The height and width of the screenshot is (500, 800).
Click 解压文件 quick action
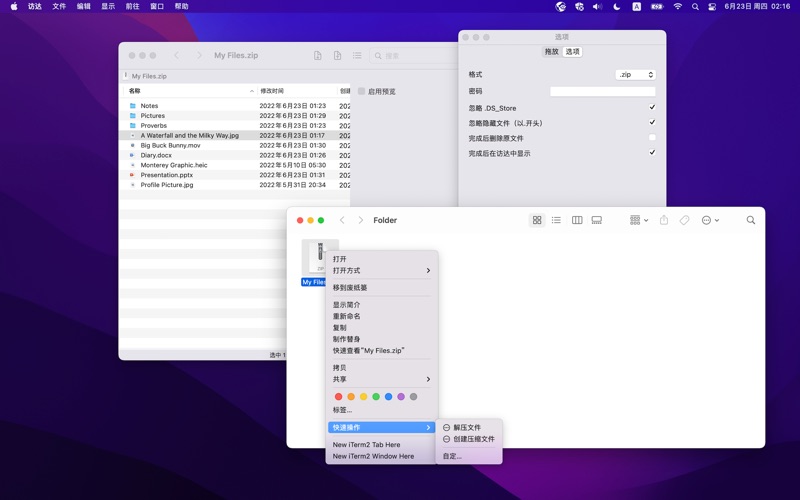469,428
